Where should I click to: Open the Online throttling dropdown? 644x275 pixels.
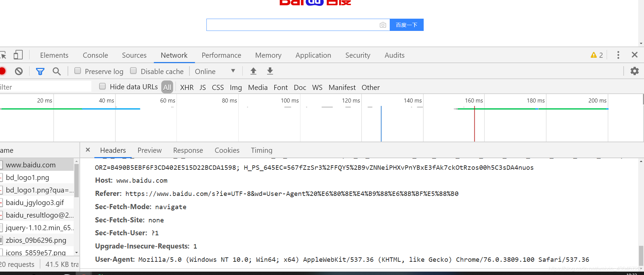(215, 71)
